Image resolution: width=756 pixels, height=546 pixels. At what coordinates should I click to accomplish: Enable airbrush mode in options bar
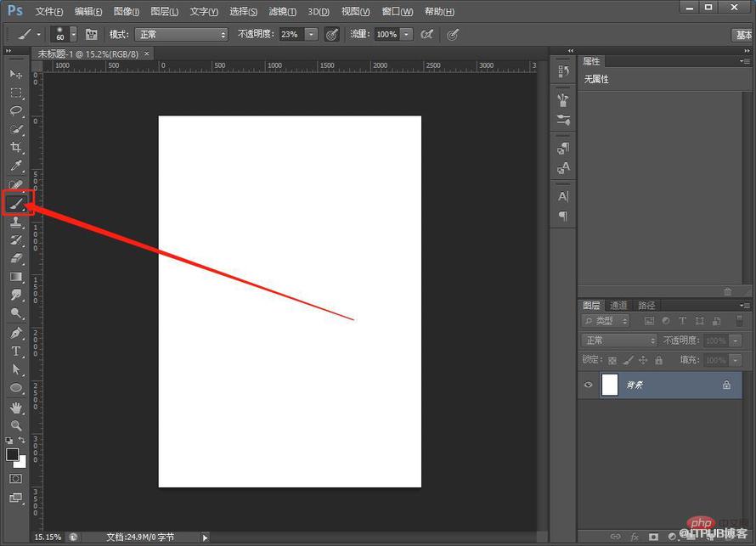pos(426,34)
